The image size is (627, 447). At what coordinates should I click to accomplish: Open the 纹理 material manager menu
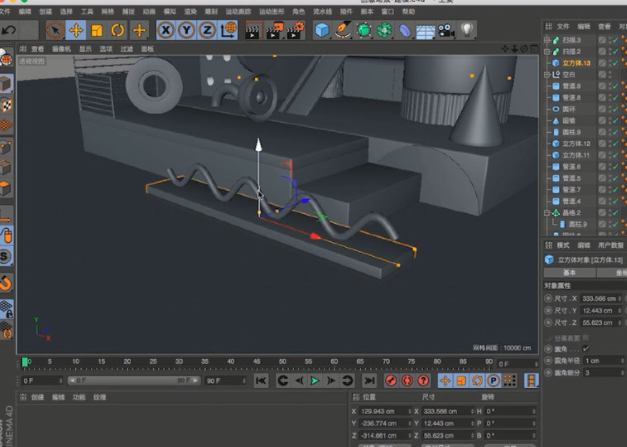[100, 397]
